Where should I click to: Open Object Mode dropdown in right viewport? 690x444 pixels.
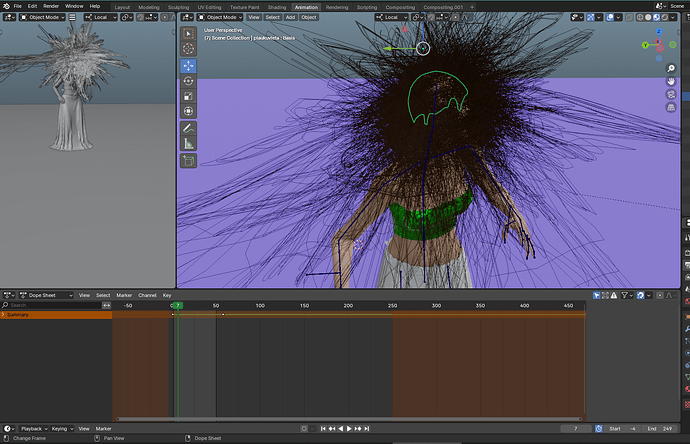pos(220,17)
